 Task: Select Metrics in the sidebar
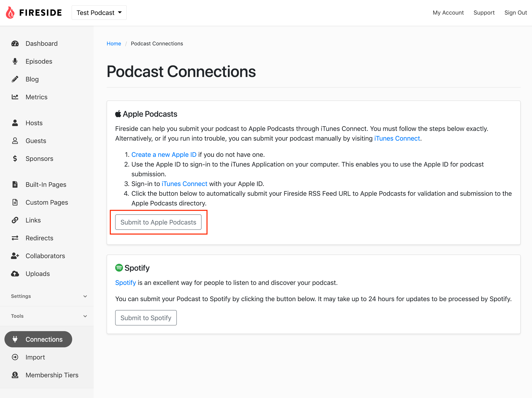pos(36,97)
